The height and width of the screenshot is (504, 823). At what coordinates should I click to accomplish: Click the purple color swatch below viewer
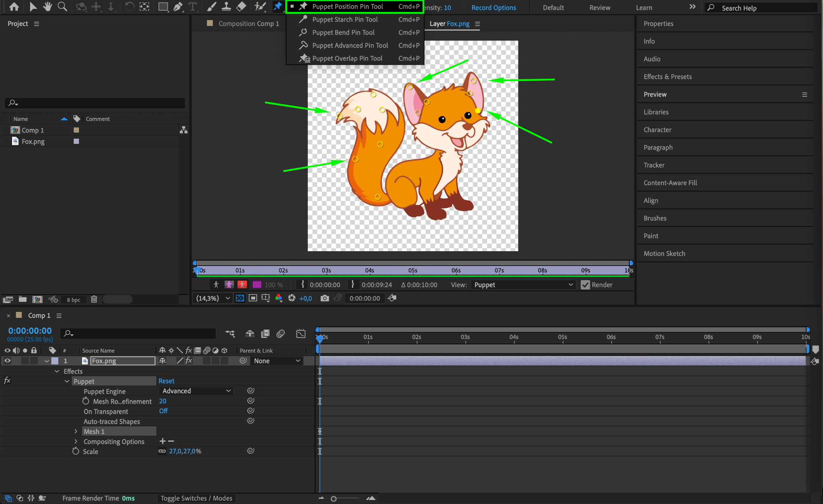point(257,285)
